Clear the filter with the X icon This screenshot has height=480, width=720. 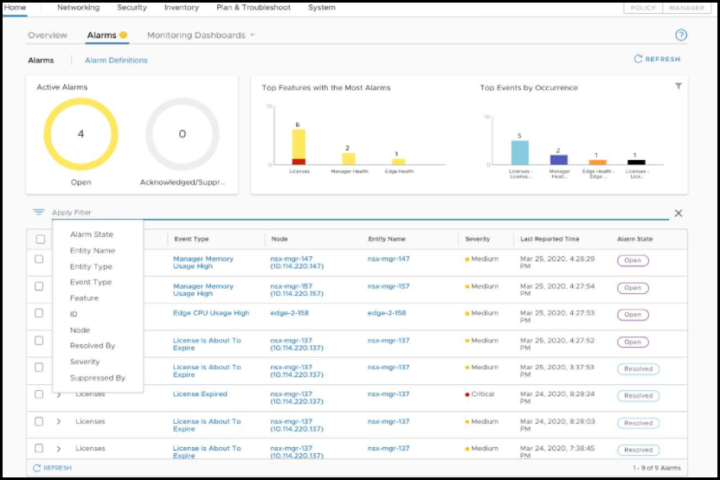[x=678, y=213]
